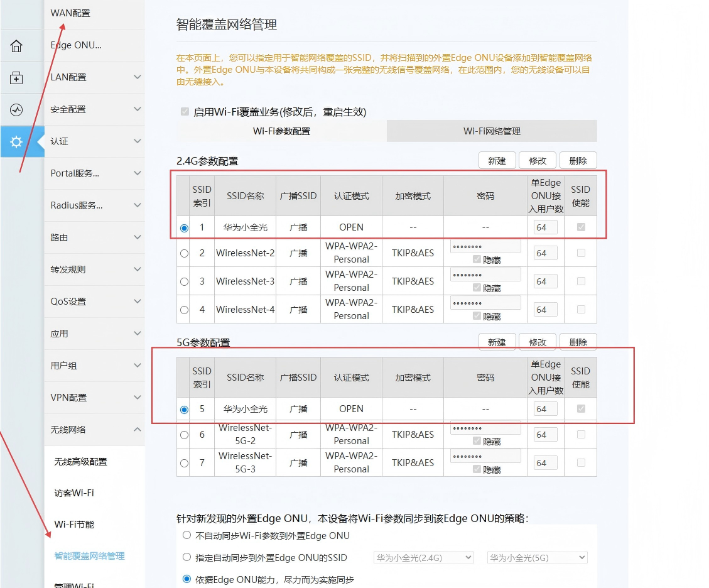Select SSID index 6 radio button
709x588 pixels.
click(184, 435)
